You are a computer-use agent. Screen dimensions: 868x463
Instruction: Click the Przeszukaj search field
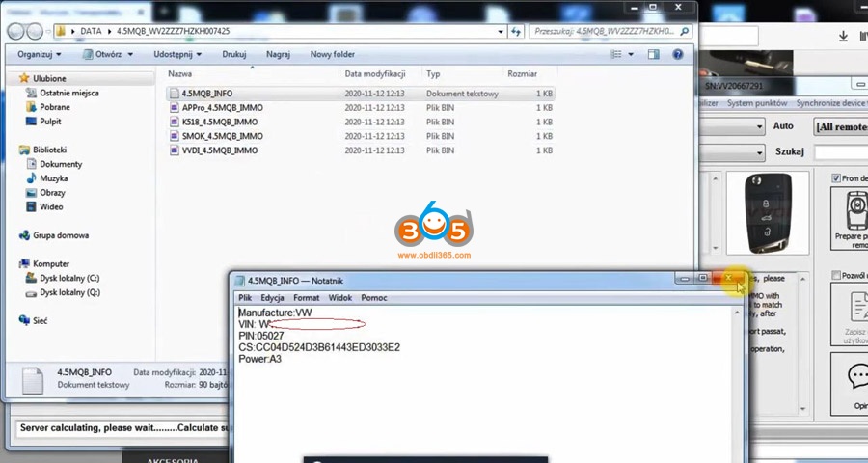[x=604, y=31]
